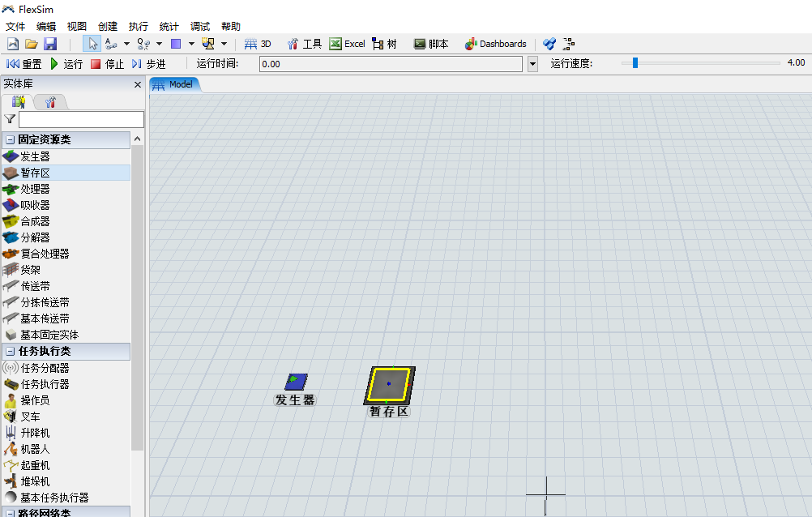Screen dimensions: 812x517
Task: Open the Dashboards panel
Action: 495,44
